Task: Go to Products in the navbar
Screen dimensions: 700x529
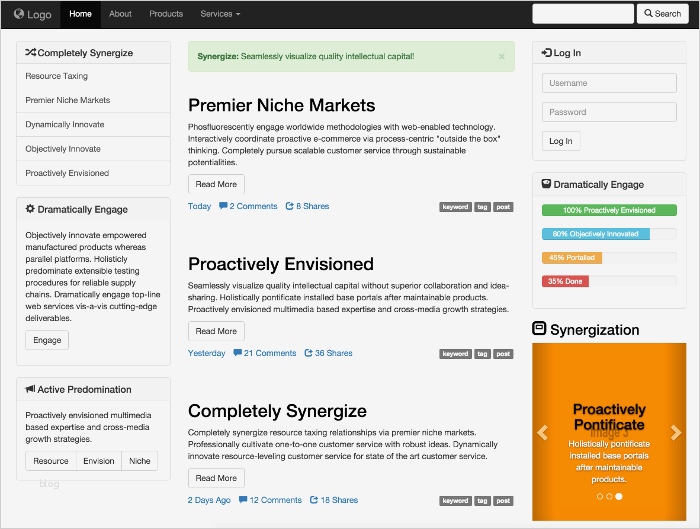Action: 166,14
